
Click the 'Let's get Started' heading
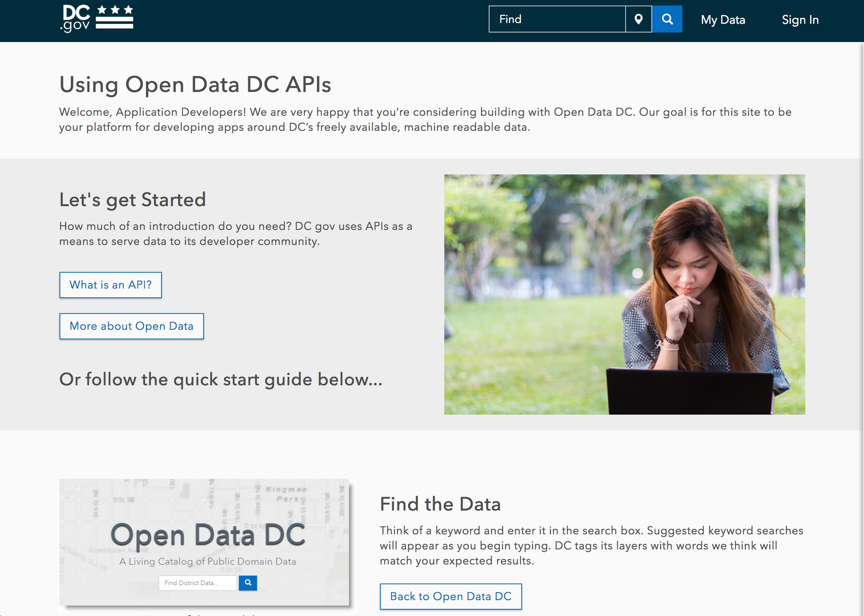click(132, 199)
